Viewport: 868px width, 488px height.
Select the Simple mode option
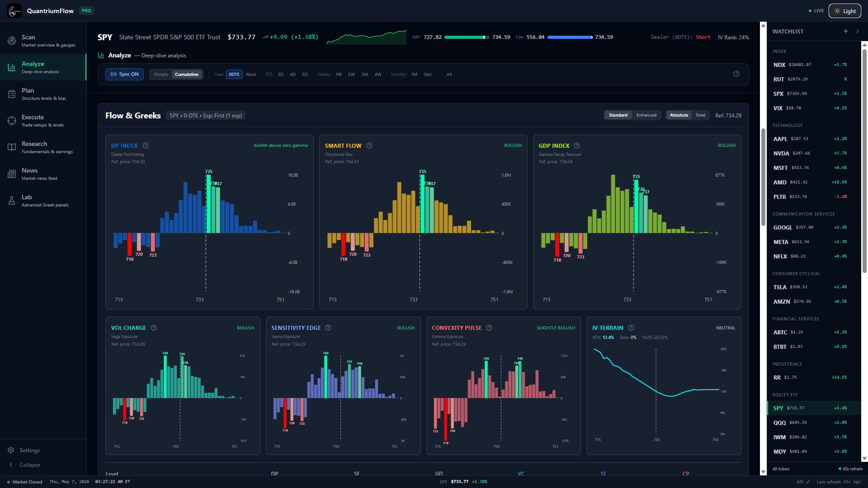160,75
